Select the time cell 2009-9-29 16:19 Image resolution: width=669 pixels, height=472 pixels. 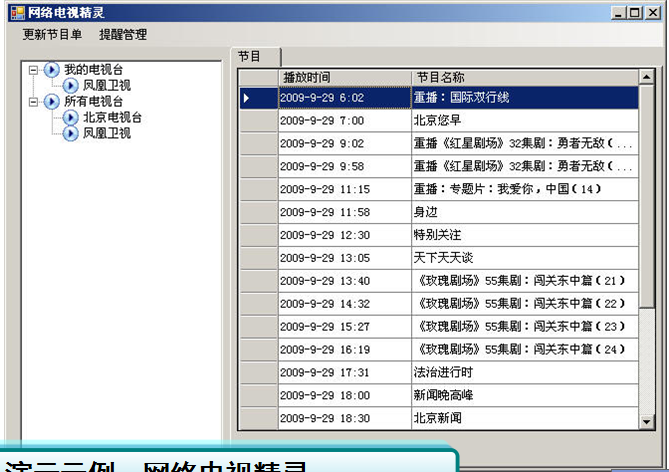click(345, 350)
